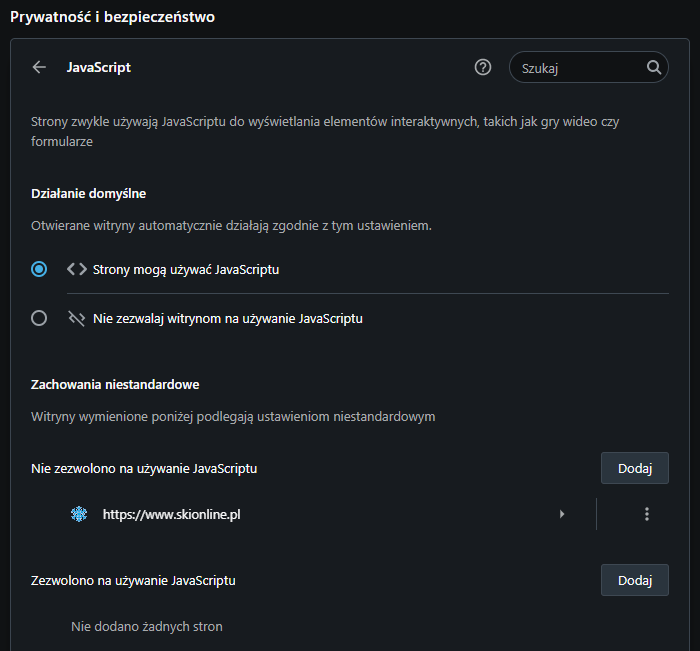The width and height of the screenshot is (700, 651).
Task: Click the crossed-out code brackets icon
Action: point(77,319)
